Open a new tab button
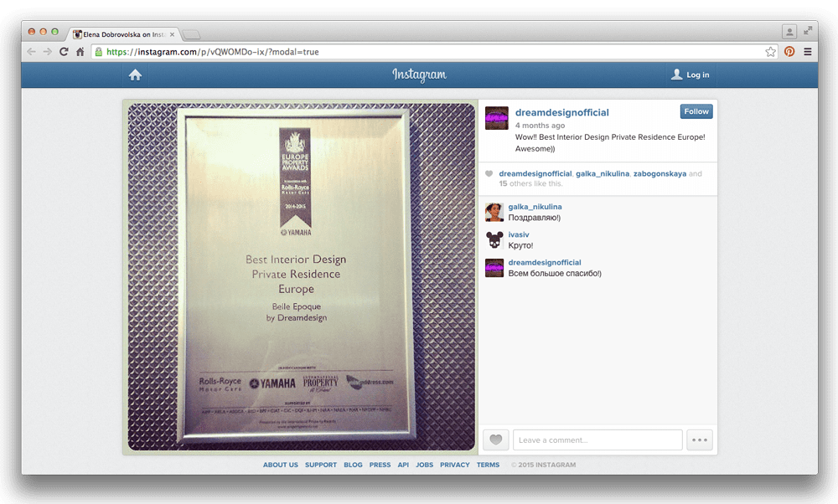This screenshot has height=504, width=838. click(x=191, y=34)
